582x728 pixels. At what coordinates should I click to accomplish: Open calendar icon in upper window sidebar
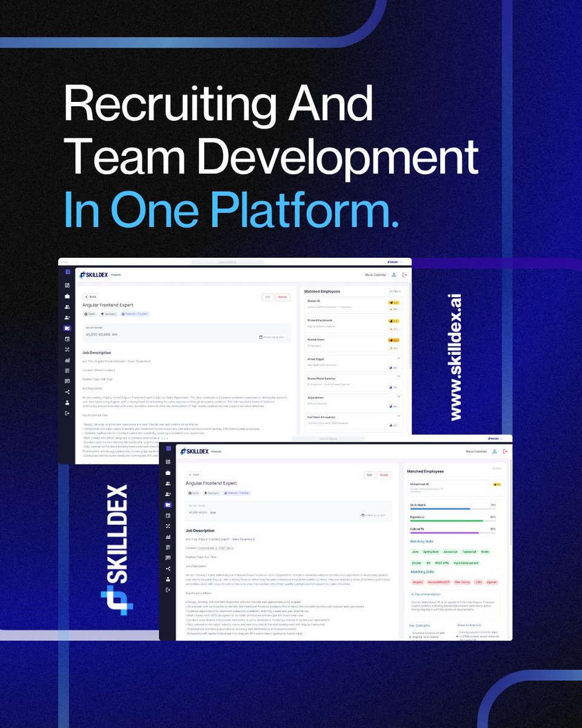(67, 339)
